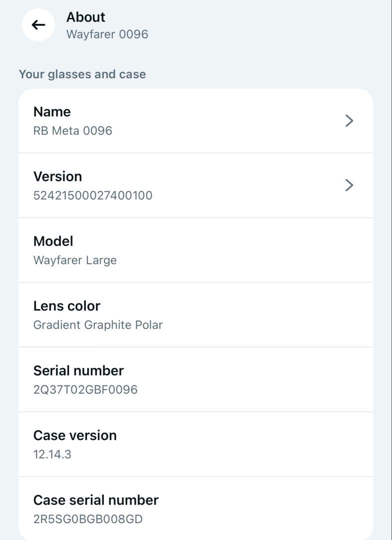392x540 pixels.
Task: Select case serial 2R5SG0BGB008GD
Action: (x=88, y=519)
